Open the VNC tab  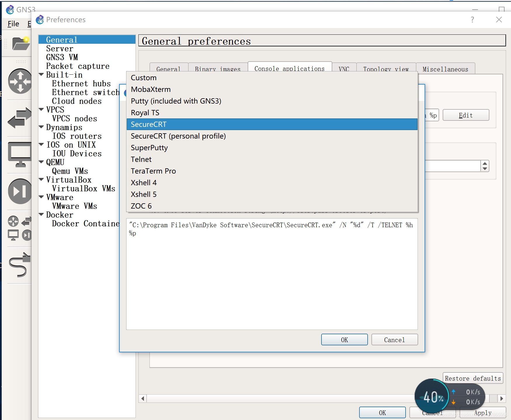click(344, 68)
